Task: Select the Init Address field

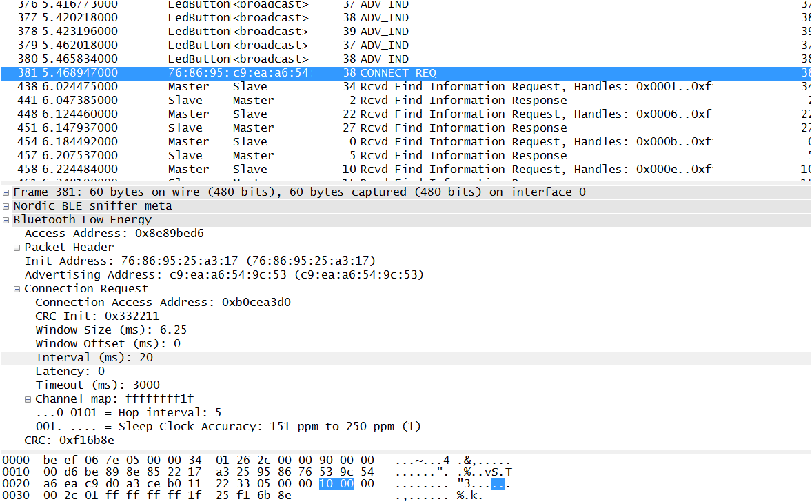Action: point(200,261)
